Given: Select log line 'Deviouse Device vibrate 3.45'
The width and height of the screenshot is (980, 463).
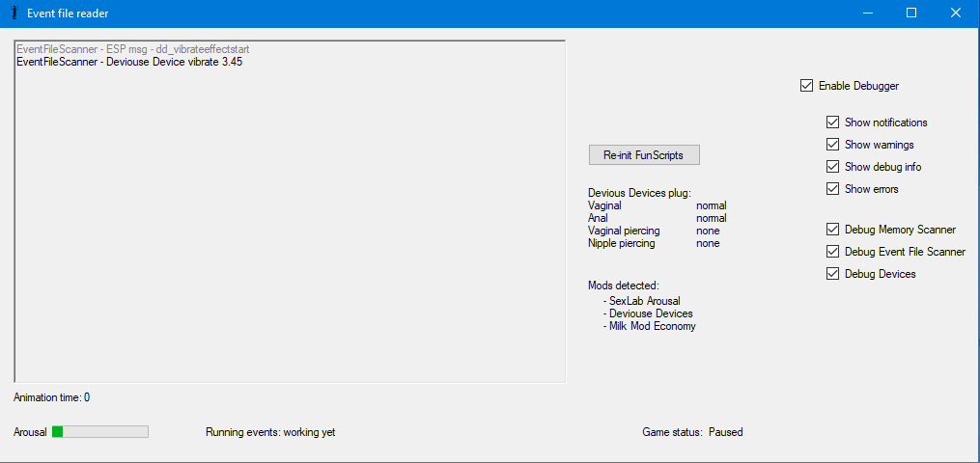Looking at the screenshot, I should click(x=129, y=62).
